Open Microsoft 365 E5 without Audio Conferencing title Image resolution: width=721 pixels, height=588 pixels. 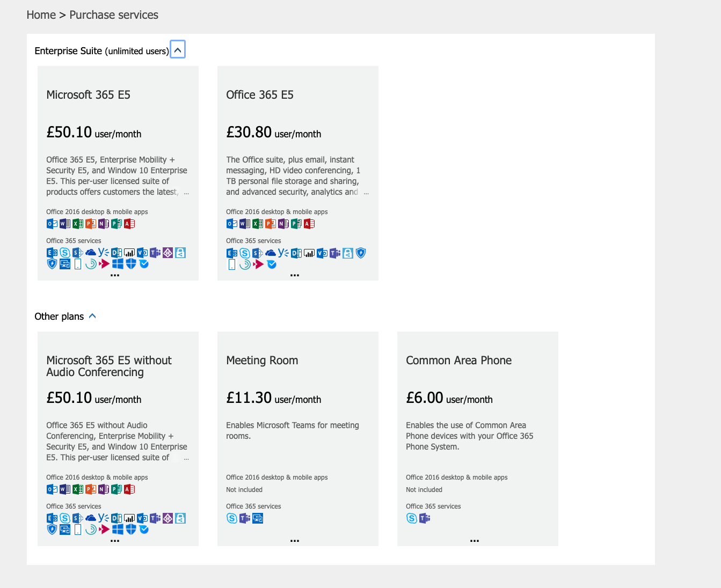tap(109, 366)
